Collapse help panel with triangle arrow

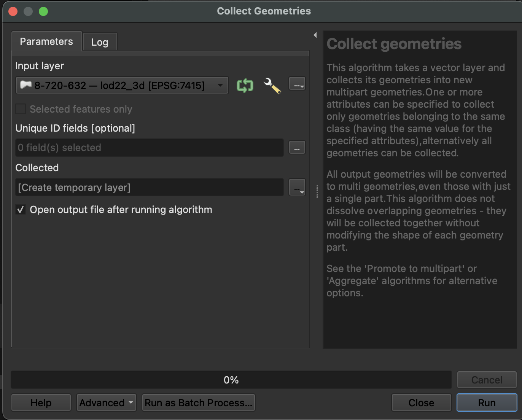coord(315,35)
